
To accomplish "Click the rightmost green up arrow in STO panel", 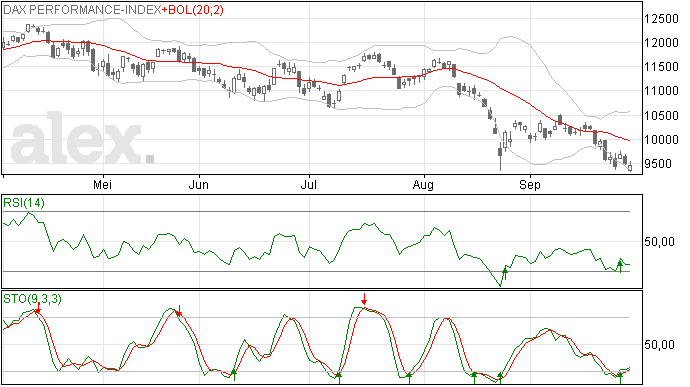I will 620,378.
